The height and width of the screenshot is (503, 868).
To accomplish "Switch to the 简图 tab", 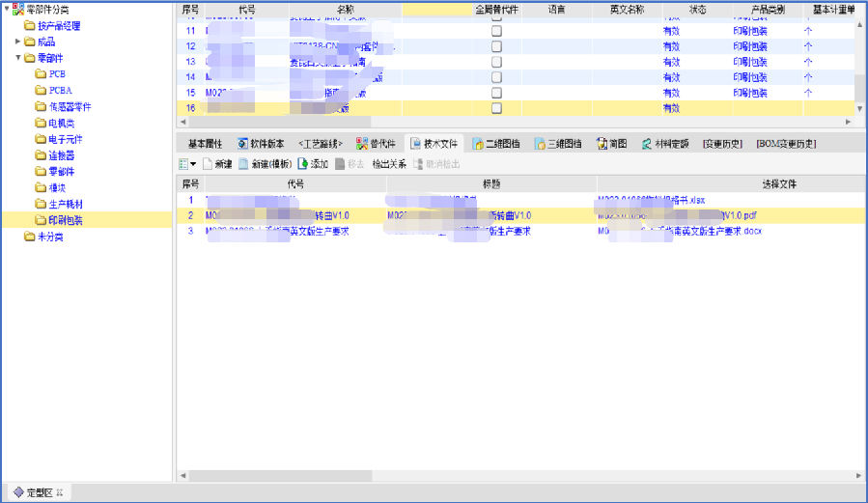I will click(x=612, y=144).
